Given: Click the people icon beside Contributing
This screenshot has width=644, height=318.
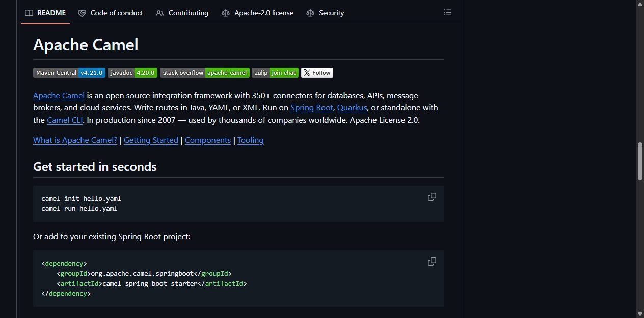Looking at the screenshot, I should 160,13.
